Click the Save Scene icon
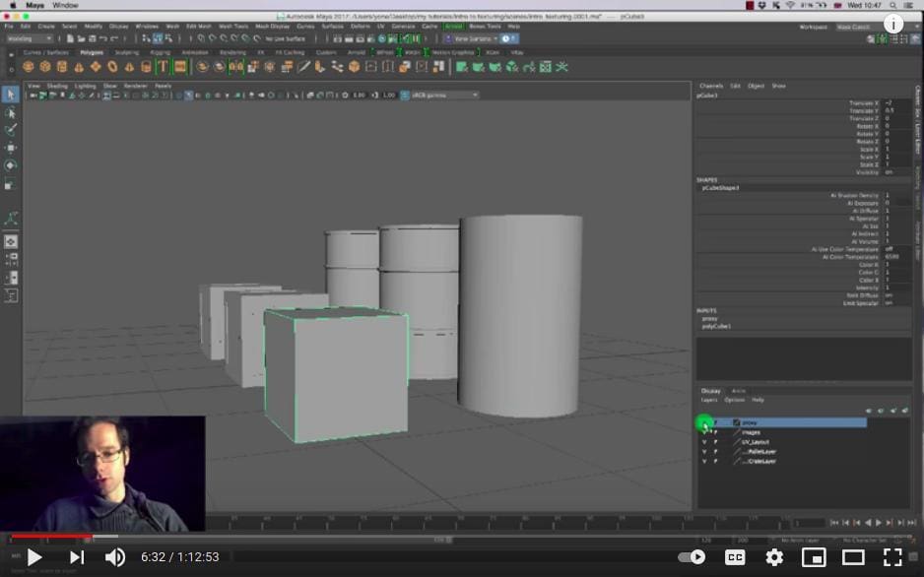The image size is (924, 577). (92, 38)
